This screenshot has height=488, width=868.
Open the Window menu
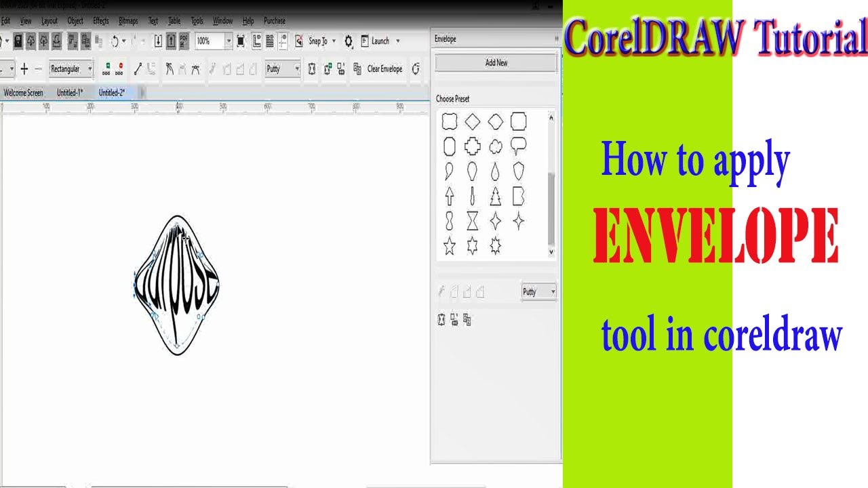[223, 21]
